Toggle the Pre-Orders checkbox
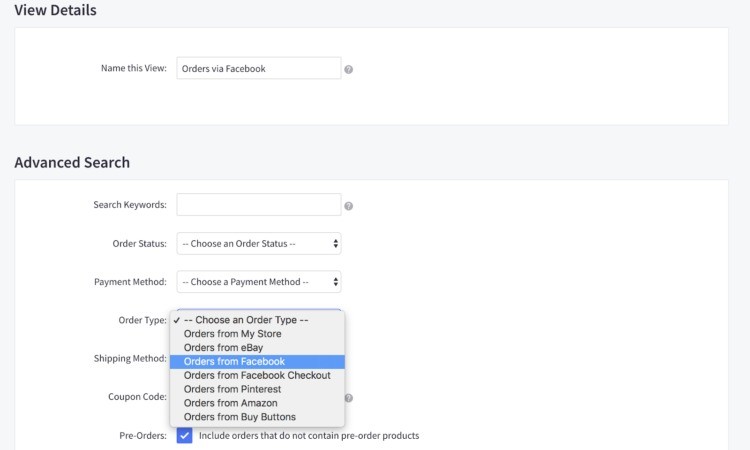Image resolution: width=750 pixels, height=450 pixels. pyautogui.click(x=185, y=435)
